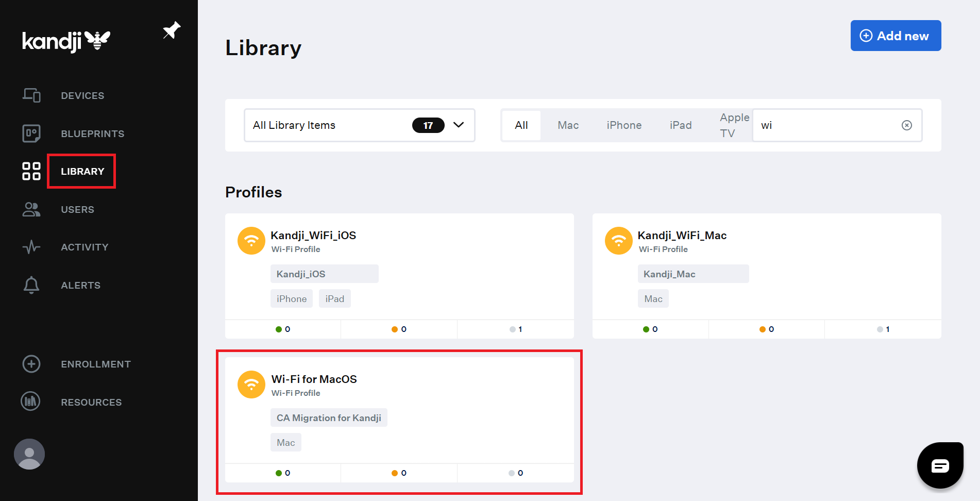Image resolution: width=980 pixels, height=501 pixels.
Task: Click the Kandji_WiFi_Mac Wi-Fi icon
Action: coord(619,241)
